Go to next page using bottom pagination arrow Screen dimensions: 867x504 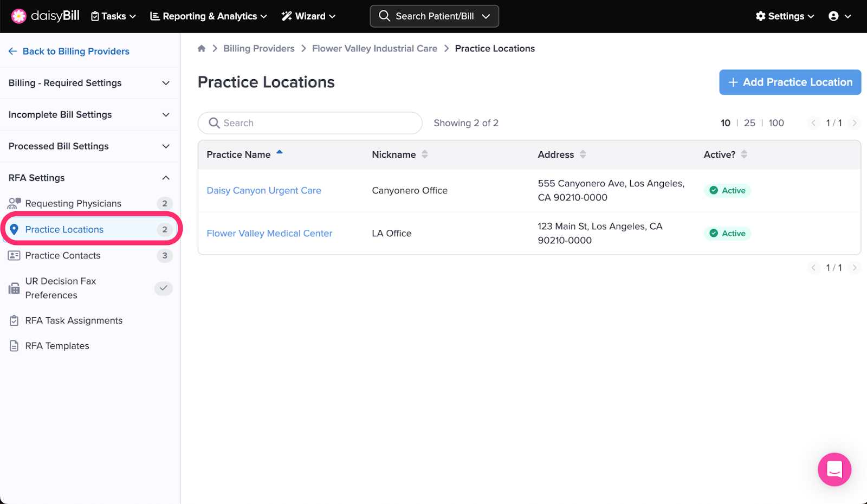point(855,268)
